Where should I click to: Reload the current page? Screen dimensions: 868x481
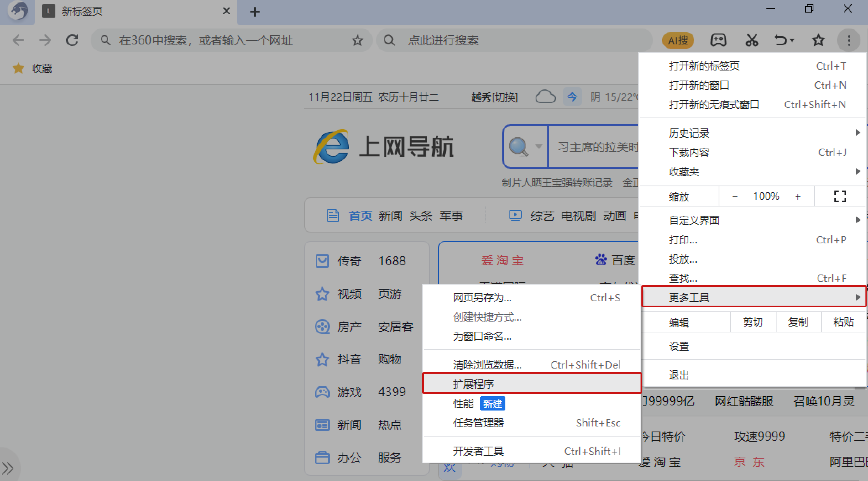72,41
